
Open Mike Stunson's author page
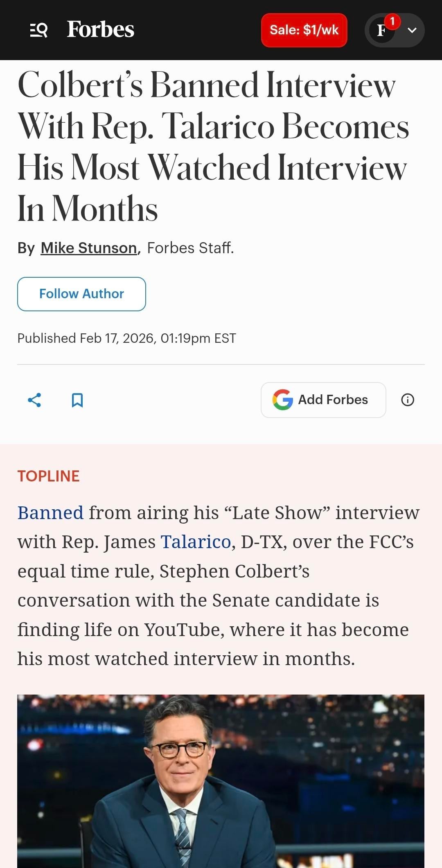pyautogui.click(x=89, y=248)
